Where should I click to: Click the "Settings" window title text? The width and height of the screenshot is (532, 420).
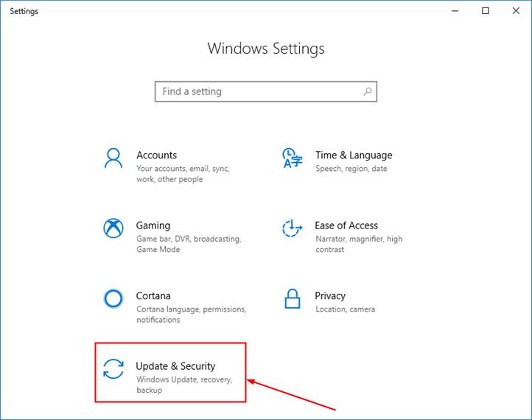click(x=24, y=11)
